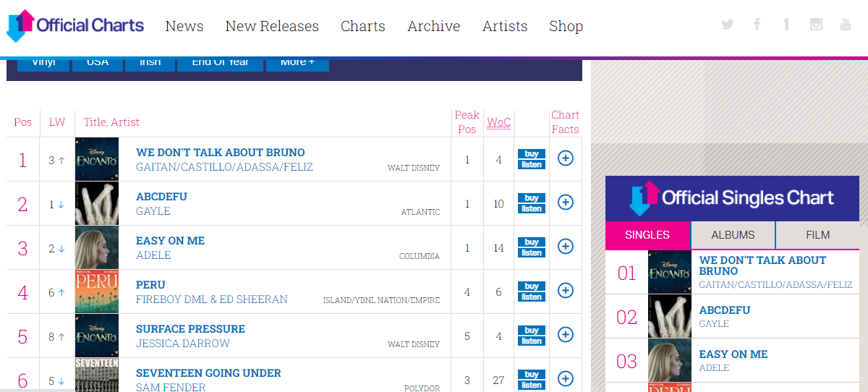Open the Twitter social icon
This screenshot has width=868, height=392.
[x=727, y=25]
